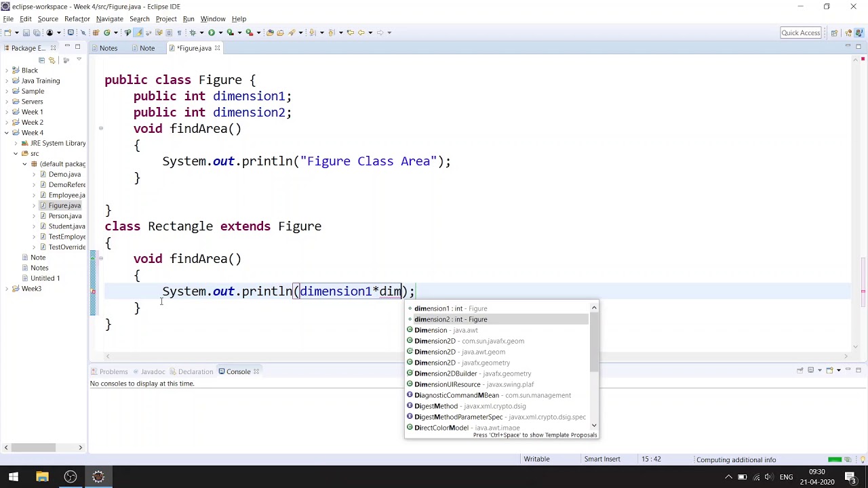This screenshot has width=868, height=488.
Task: Expand the Java Training project
Action: coord(6,81)
